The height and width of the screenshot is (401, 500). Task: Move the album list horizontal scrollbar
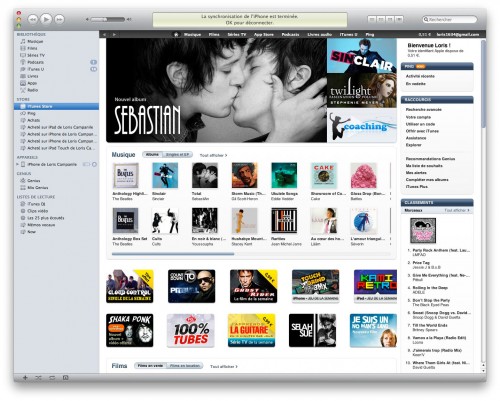[173, 254]
